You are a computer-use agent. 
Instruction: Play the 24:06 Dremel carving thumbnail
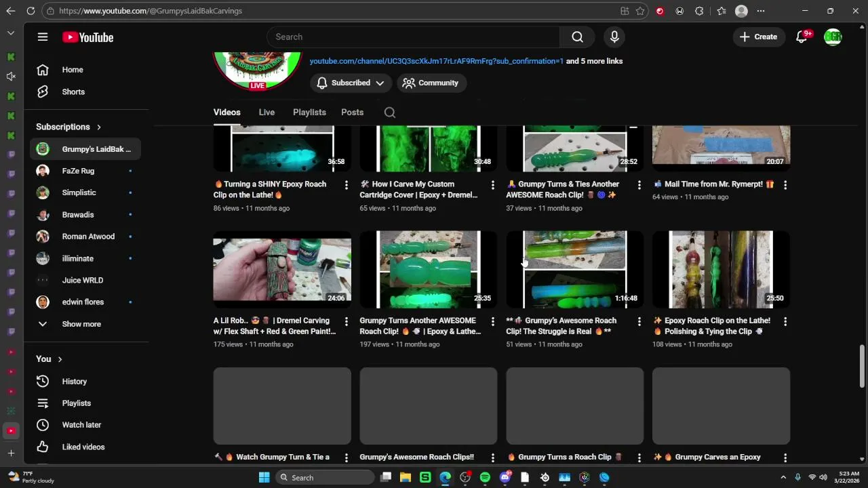[x=282, y=270]
